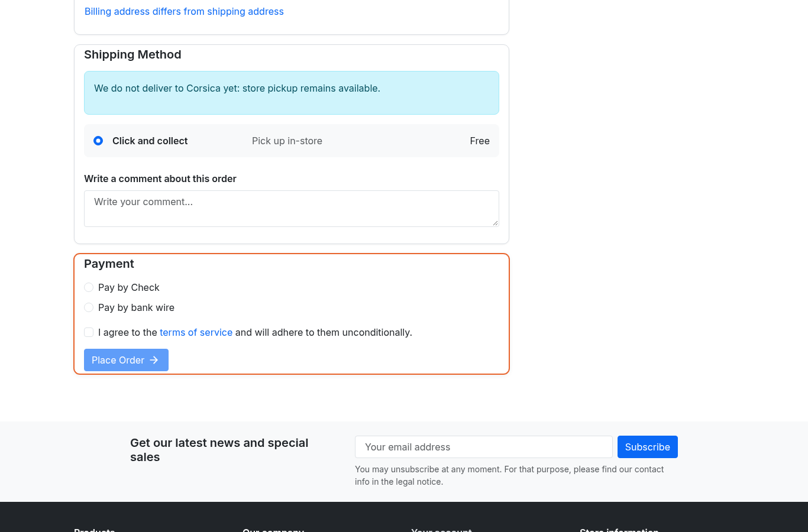
Task: Focus the order comment text box
Action: tap(292, 209)
